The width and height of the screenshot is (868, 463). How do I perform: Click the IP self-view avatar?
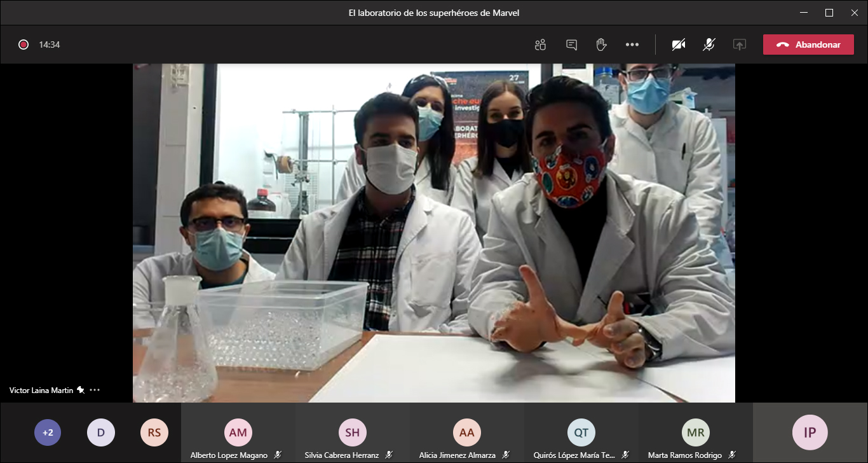(x=810, y=432)
